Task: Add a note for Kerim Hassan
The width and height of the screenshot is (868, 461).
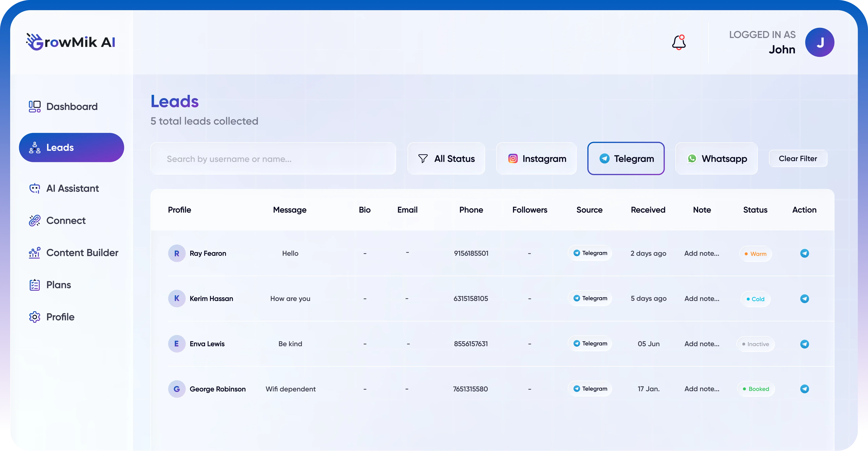Action: pyautogui.click(x=702, y=299)
